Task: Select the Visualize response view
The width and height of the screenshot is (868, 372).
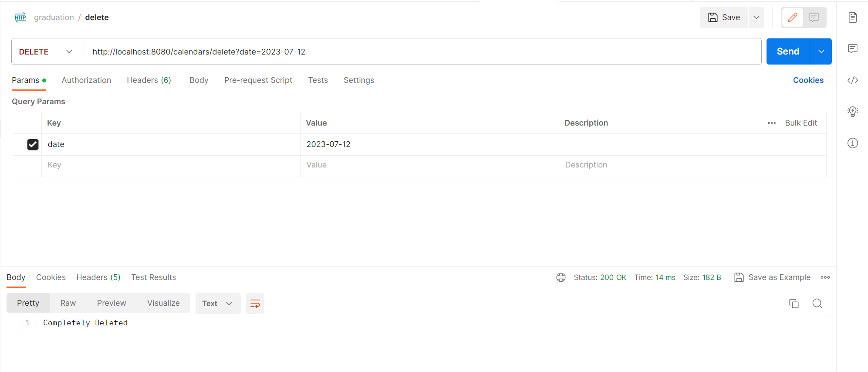Action: [163, 303]
